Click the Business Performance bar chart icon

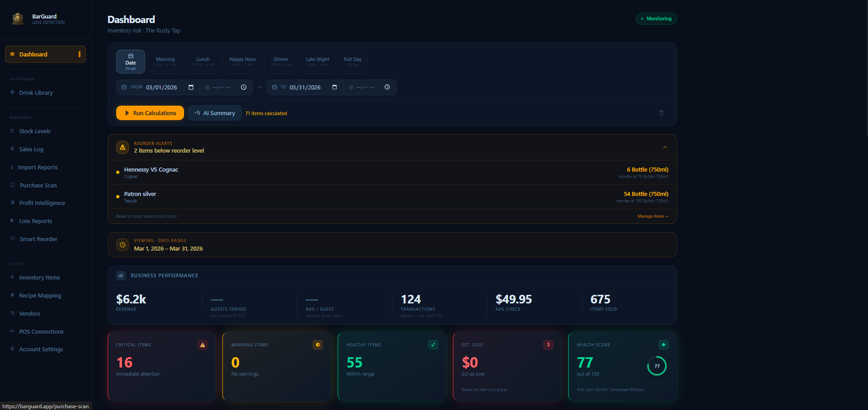(120, 275)
